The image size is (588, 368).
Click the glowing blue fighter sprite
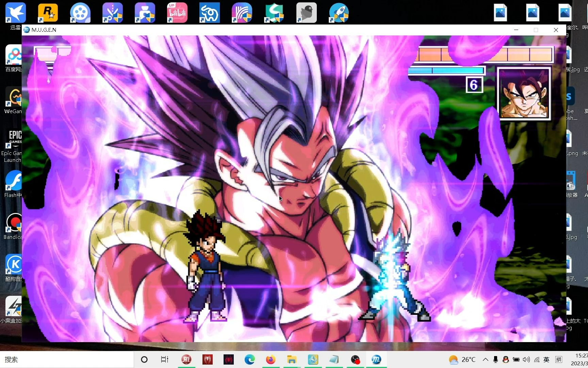[395, 276]
